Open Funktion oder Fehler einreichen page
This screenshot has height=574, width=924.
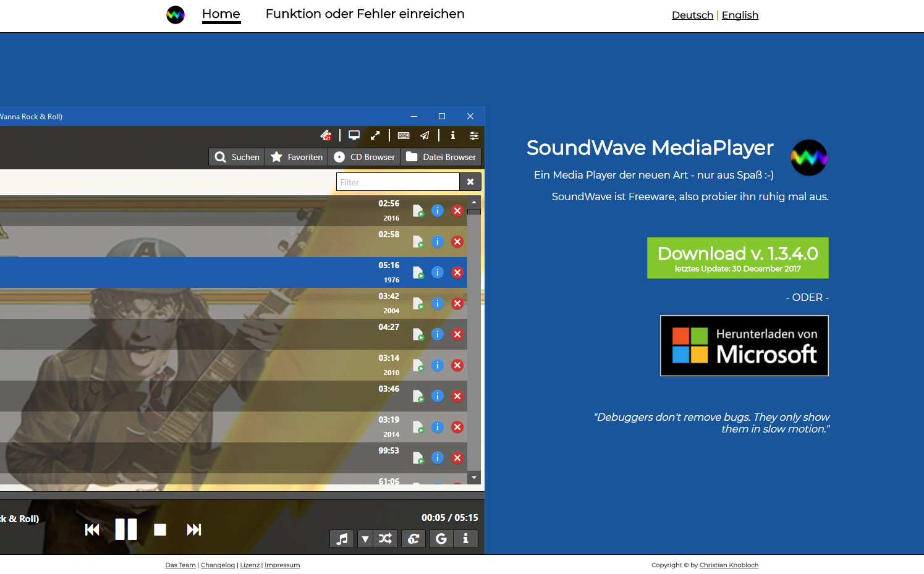click(x=365, y=14)
